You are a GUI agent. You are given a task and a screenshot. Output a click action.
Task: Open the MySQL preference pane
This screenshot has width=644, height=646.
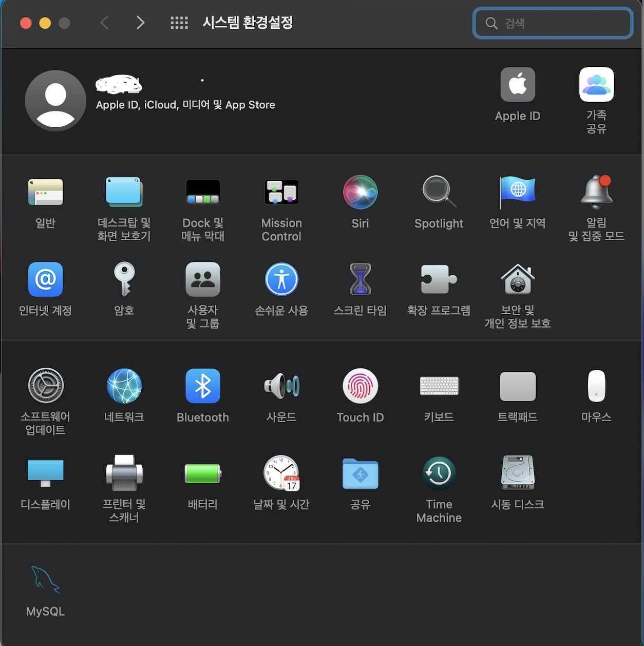[x=46, y=580]
